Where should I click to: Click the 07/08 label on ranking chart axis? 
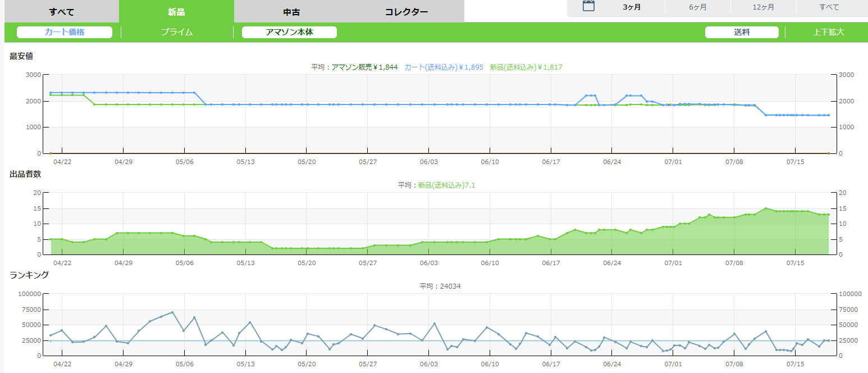(x=734, y=363)
